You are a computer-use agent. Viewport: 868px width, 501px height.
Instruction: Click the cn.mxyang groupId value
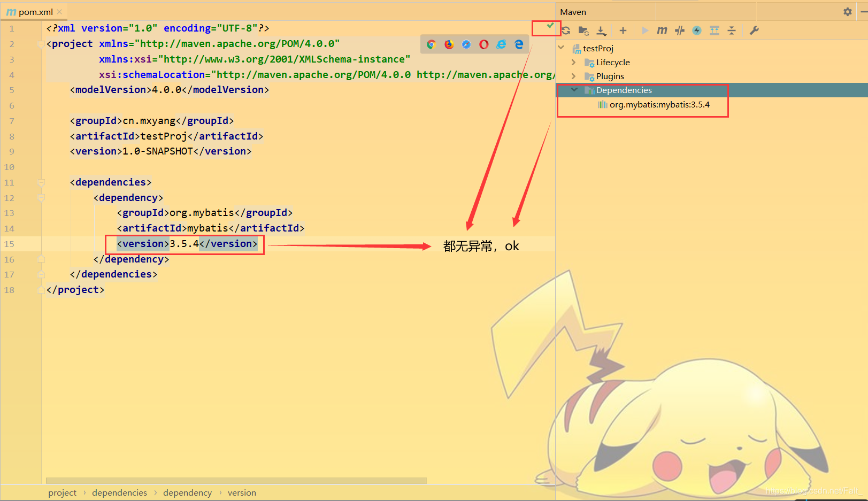click(149, 121)
